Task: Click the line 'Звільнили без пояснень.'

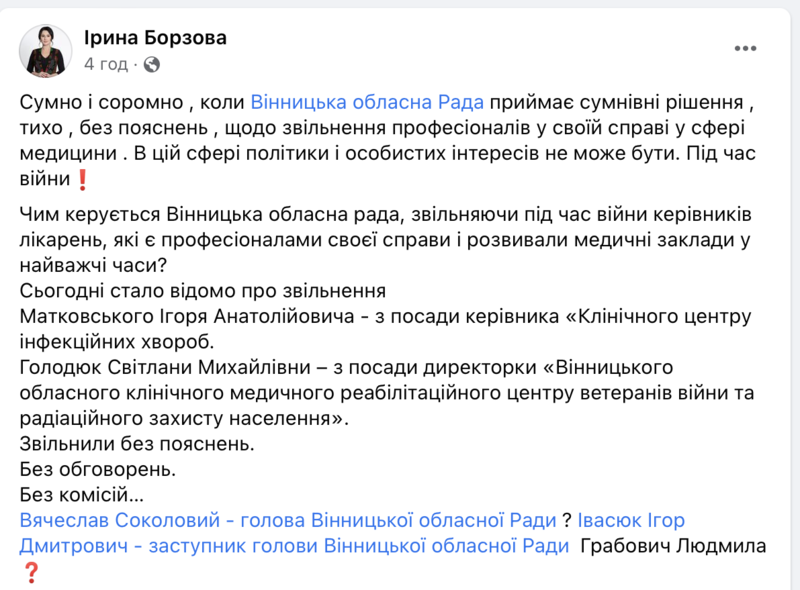Action: coord(137,444)
